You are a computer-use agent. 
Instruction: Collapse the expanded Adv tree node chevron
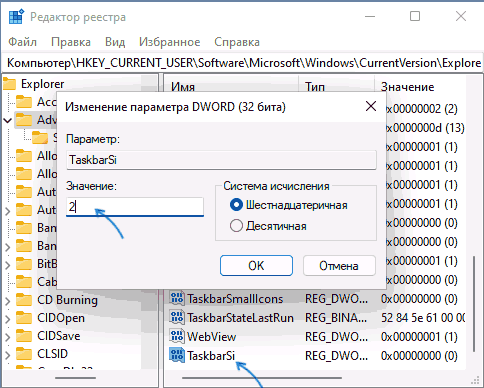7,120
